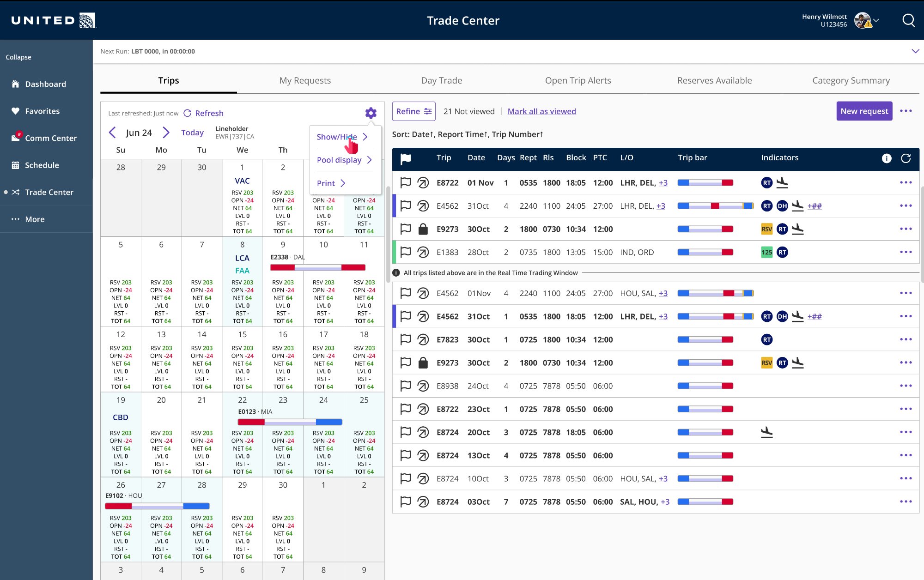This screenshot has width=924, height=580.
Task: Go to next month using right arrow
Action: click(x=166, y=133)
